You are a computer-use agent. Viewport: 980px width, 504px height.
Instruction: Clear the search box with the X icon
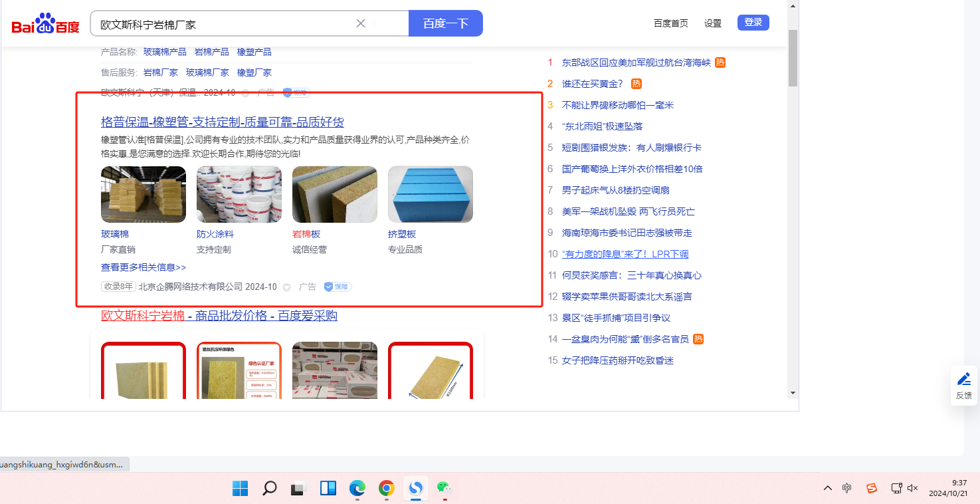361,23
